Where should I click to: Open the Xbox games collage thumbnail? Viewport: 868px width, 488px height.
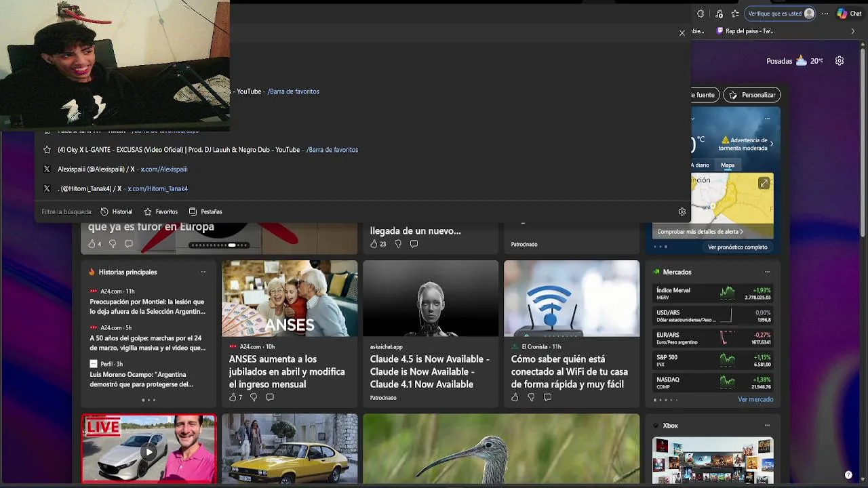click(713, 461)
